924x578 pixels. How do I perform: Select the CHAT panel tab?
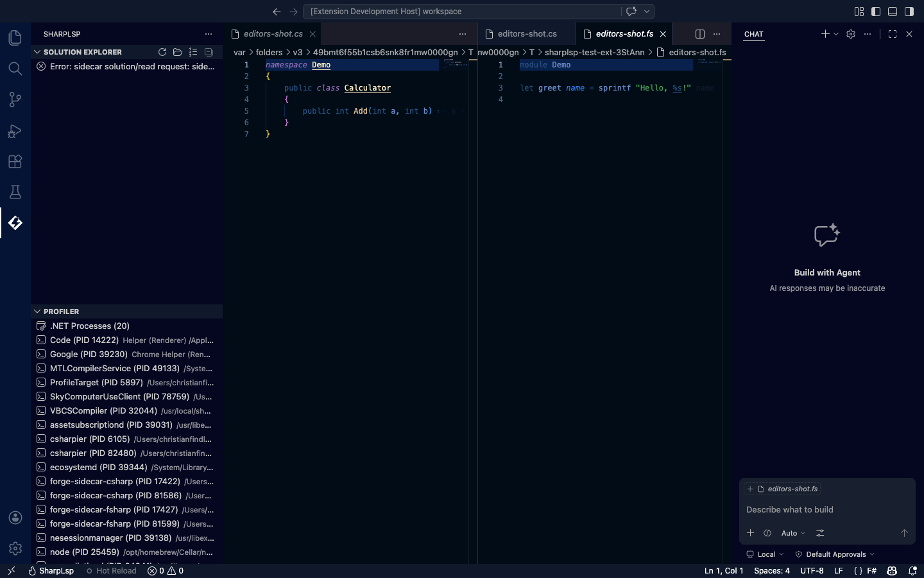[754, 34]
